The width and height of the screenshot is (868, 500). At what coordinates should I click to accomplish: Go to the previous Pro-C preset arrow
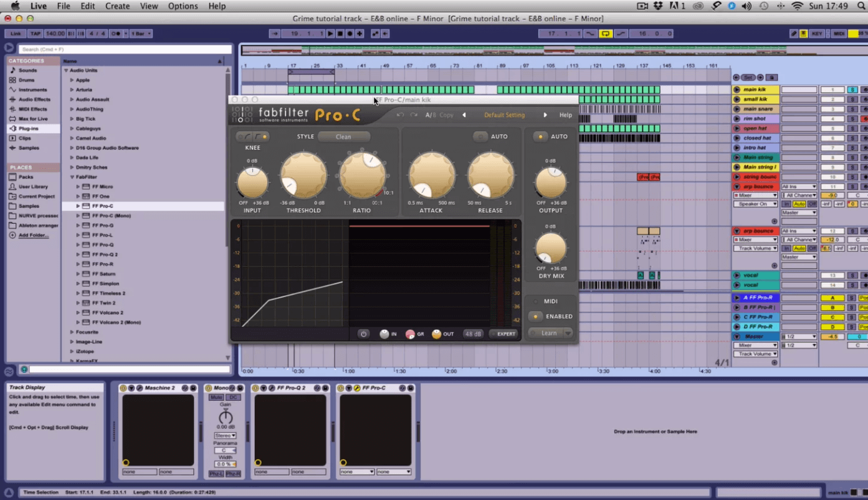464,115
